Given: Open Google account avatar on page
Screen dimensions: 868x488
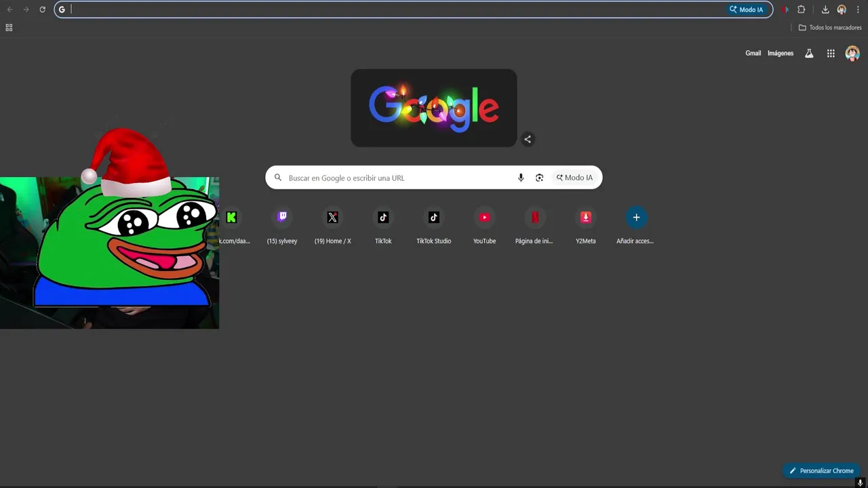Looking at the screenshot, I should tap(852, 54).
